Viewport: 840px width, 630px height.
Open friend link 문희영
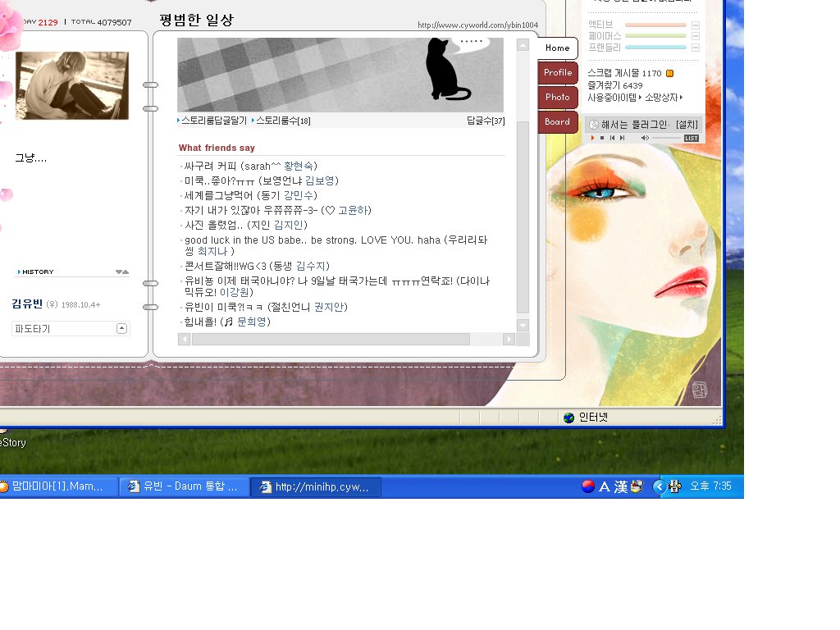click(x=251, y=322)
